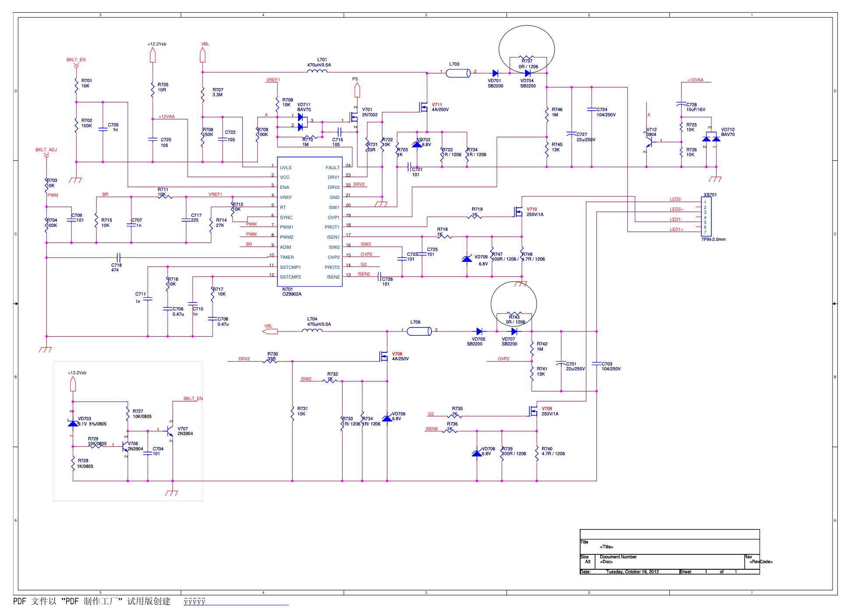868x613 pixels.
Task: Select the R707 3.3M resistor label
Action: (218, 92)
